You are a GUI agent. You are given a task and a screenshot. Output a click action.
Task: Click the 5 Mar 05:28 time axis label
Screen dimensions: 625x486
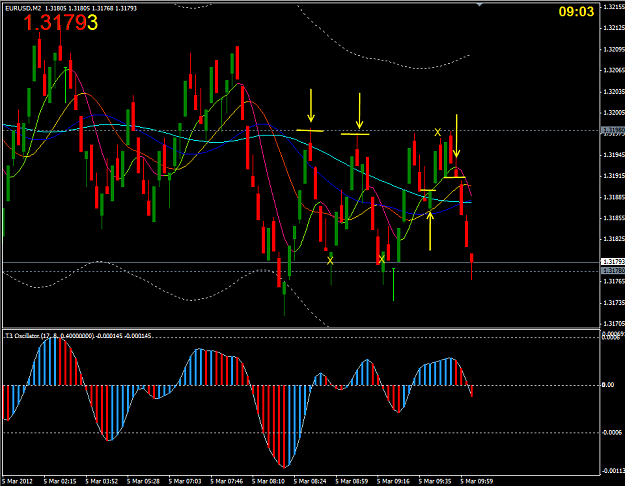[x=143, y=481]
